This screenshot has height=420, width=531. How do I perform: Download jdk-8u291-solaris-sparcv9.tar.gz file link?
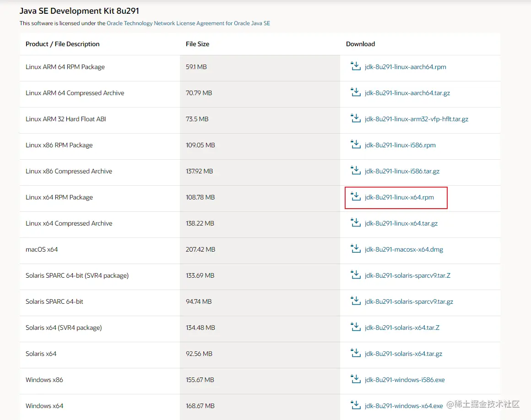point(409,302)
